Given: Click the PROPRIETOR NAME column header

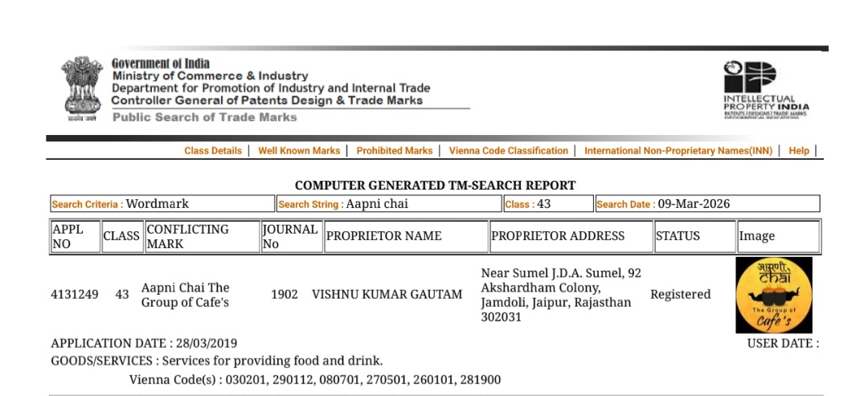Looking at the screenshot, I should [383, 236].
